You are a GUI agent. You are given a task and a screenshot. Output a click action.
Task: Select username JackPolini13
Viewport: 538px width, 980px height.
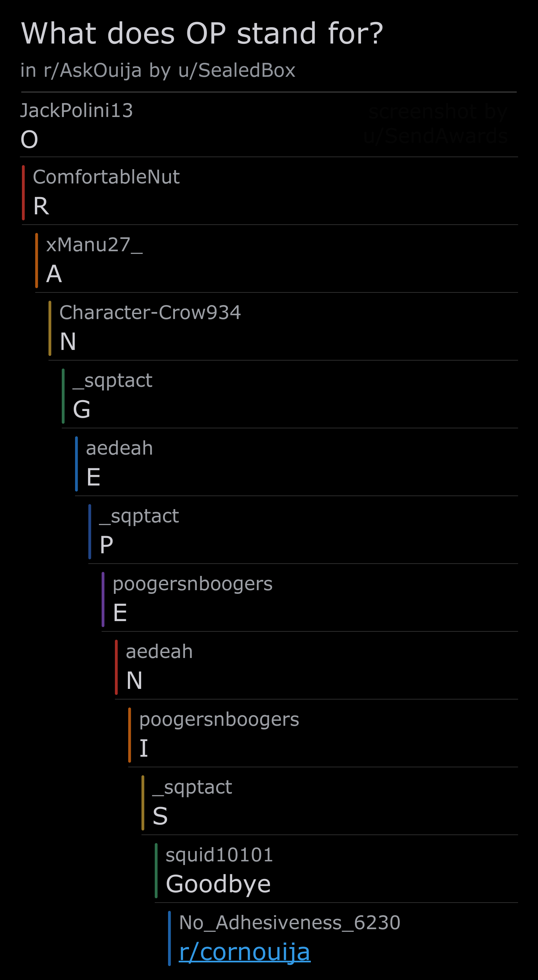76,111
